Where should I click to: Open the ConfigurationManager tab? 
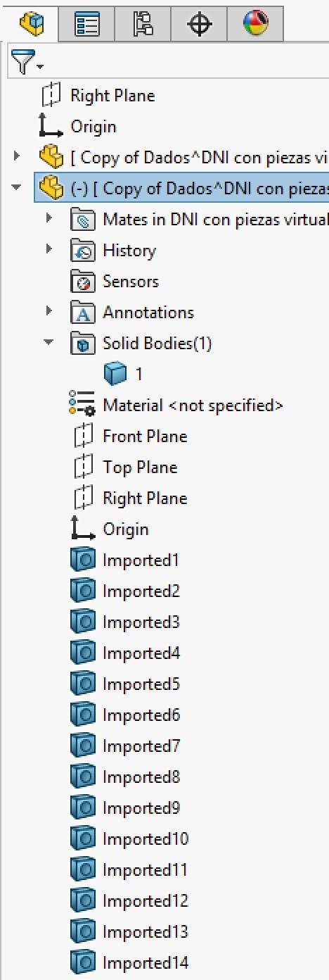145,23
